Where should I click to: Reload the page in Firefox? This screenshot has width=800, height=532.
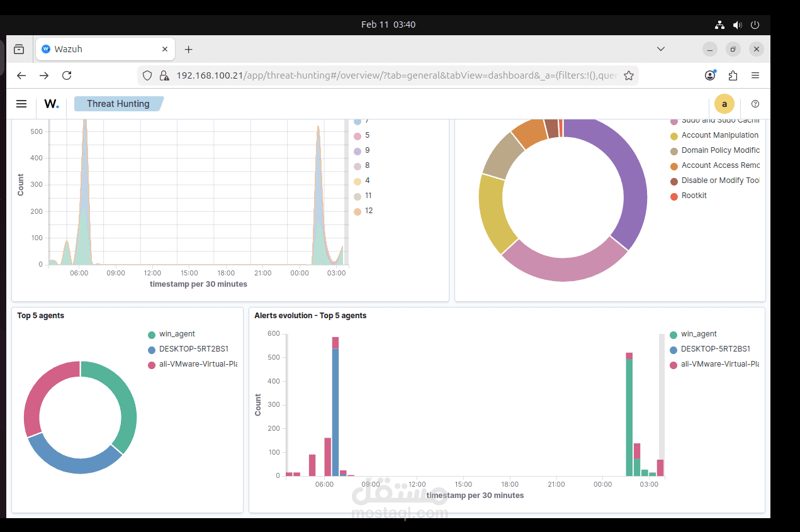(x=67, y=75)
